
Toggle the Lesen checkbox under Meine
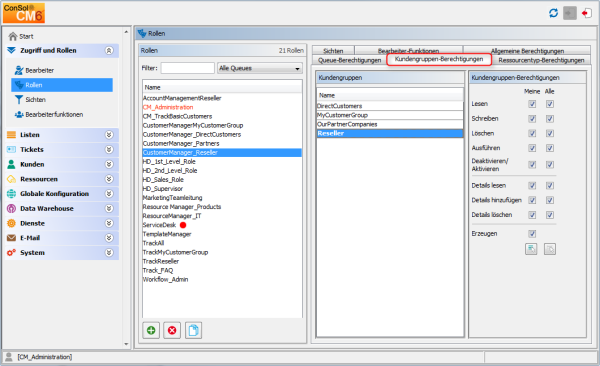tap(532, 104)
